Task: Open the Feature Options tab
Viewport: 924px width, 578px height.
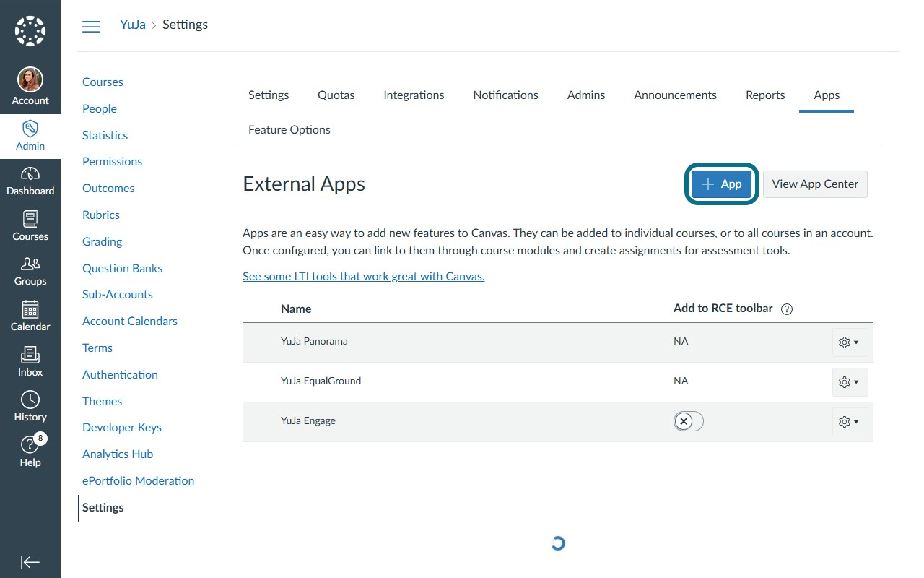Action: (x=289, y=130)
